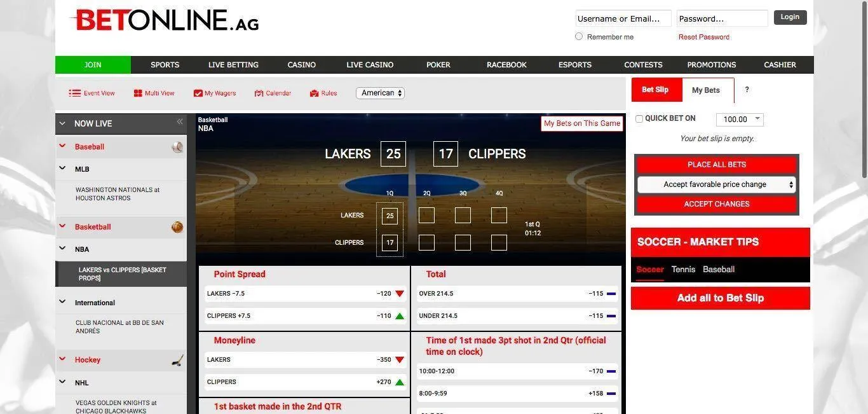868x414 pixels.
Task: Collapse the MLB league chevron
Action: (x=62, y=169)
